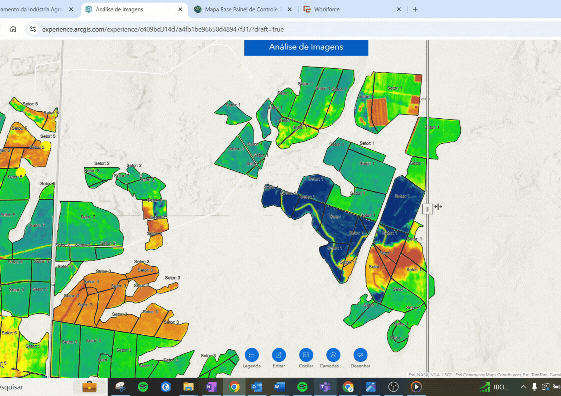Image resolution: width=561 pixels, height=396 pixels.
Task: Expand hidden system tray icons
Action: [x=523, y=387]
